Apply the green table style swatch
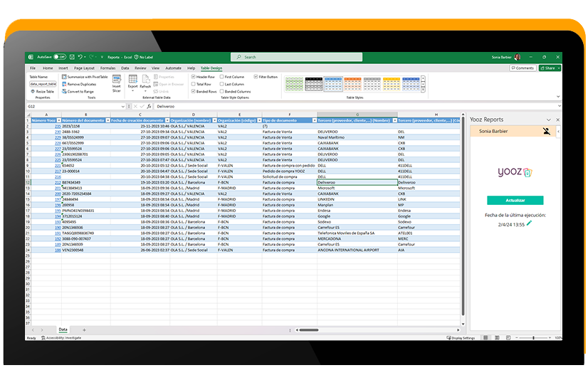 pyautogui.click(x=294, y=84)
